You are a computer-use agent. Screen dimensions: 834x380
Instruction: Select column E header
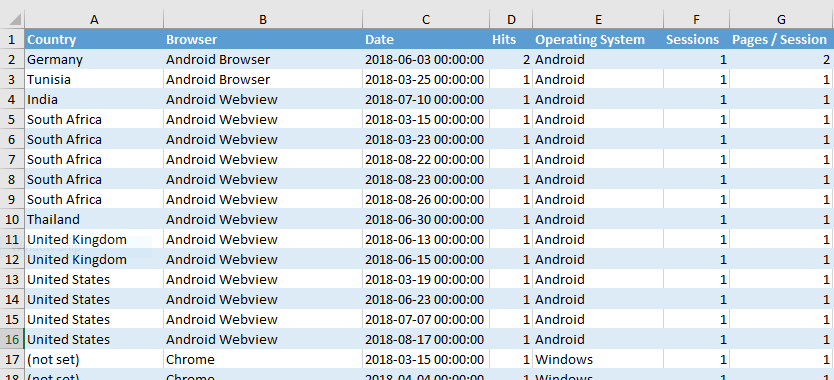tap(598, 20)
